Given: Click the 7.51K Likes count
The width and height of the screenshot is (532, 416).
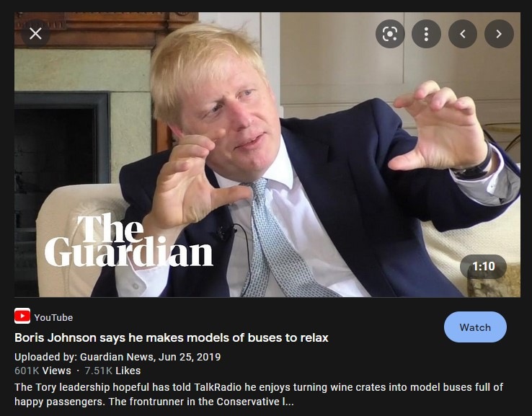Looking at the screenshot, I should [112, 371].
